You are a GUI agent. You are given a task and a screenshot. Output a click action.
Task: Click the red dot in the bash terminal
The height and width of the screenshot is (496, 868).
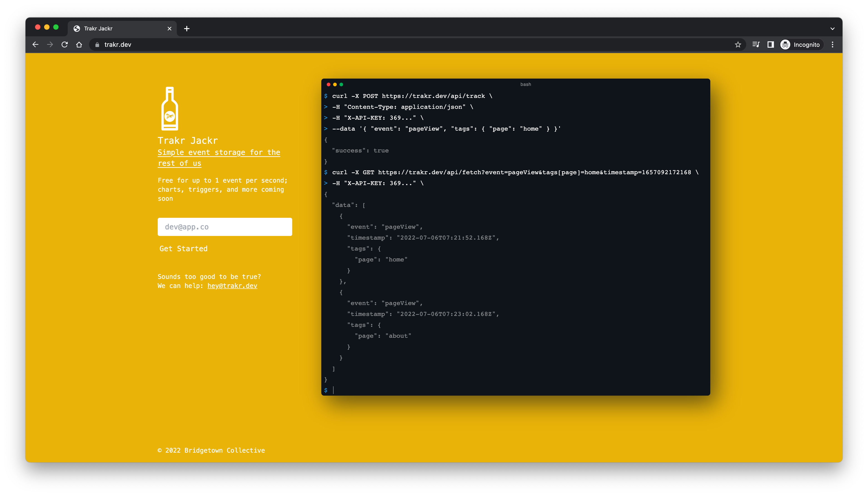(329, 84)
